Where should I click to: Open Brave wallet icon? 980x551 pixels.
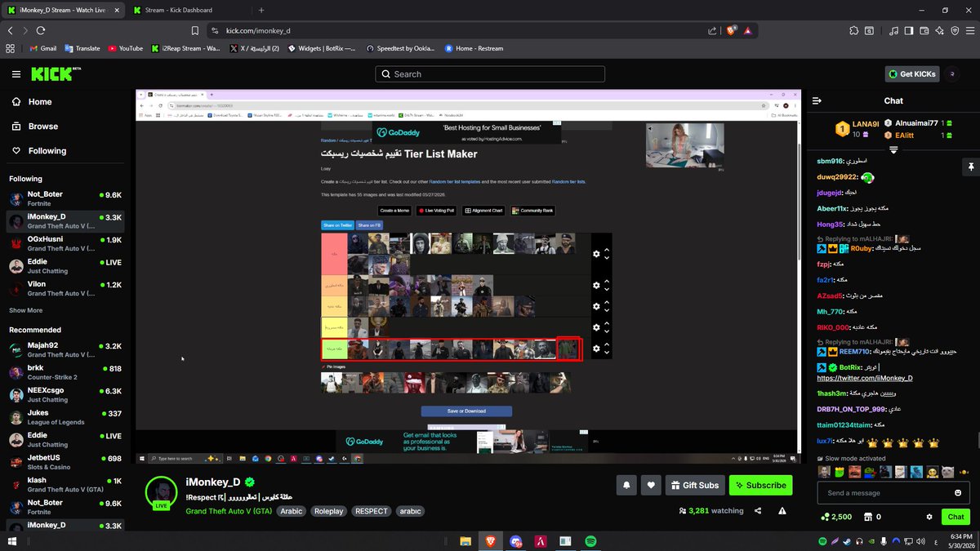[x=924, y=30]
